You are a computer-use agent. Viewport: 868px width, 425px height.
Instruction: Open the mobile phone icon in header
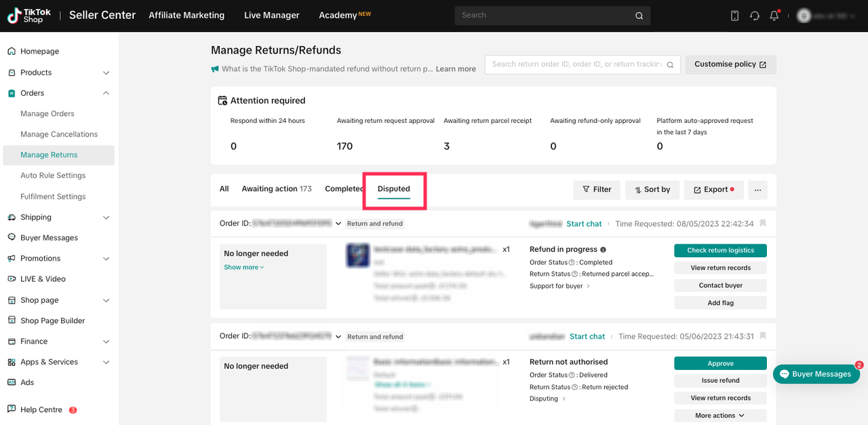(734, 16)
